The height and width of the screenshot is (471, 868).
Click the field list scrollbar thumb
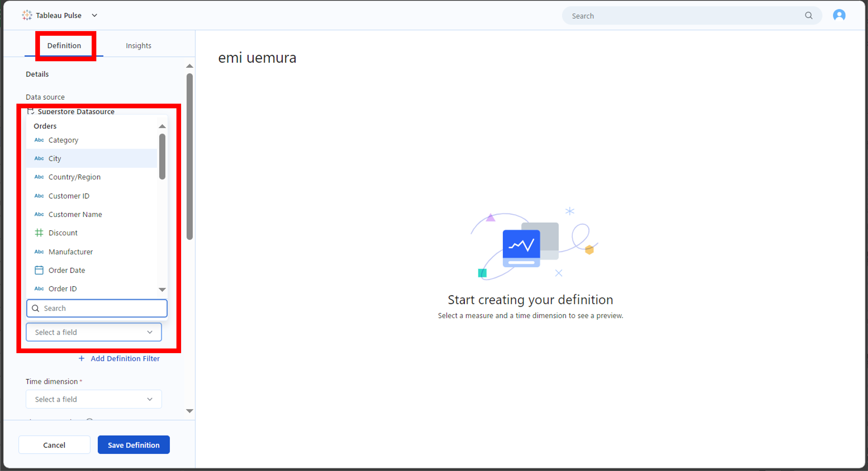pos(162,157)
